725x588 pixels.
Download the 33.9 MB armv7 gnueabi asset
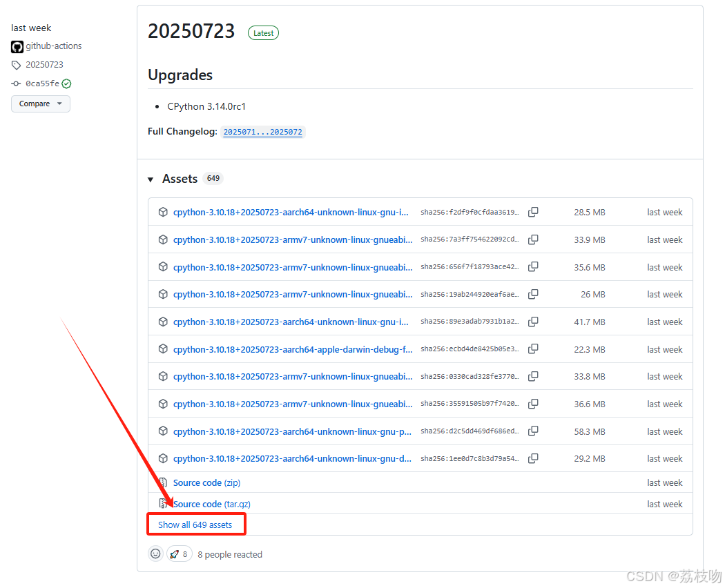293,239
